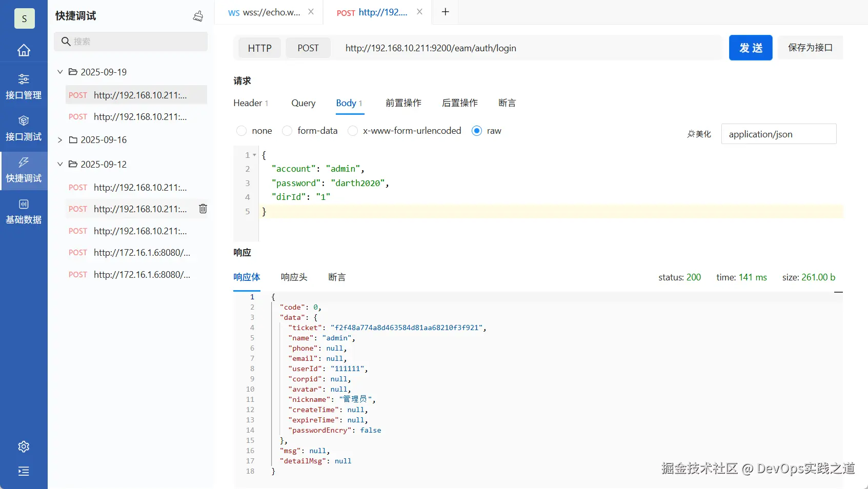Add a new request tab

click(446, 12)
